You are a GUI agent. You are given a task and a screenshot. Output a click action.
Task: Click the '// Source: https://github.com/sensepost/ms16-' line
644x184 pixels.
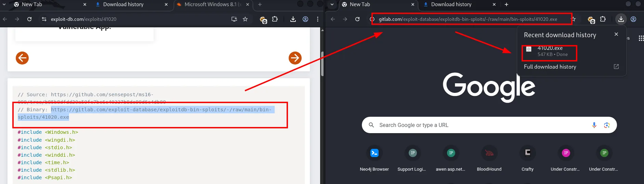tap(86, 95)
